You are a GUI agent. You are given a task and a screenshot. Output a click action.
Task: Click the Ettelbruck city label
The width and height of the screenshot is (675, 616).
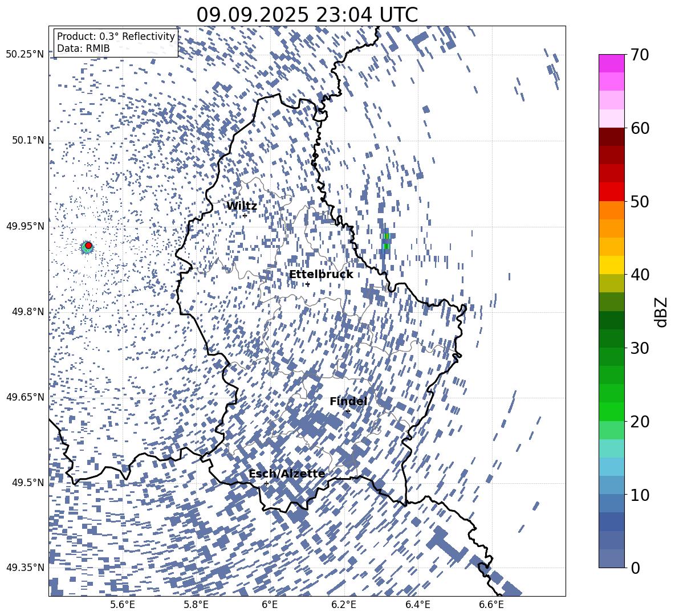click(321, 275)
